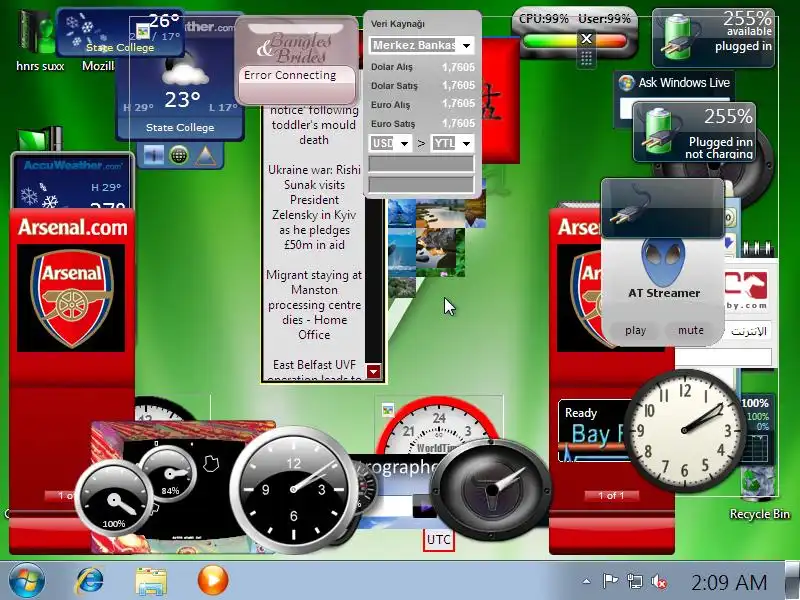Screen dimensions: 800x600
Task: Click the Dolar Alış rate row
Action: coord(422,67)
